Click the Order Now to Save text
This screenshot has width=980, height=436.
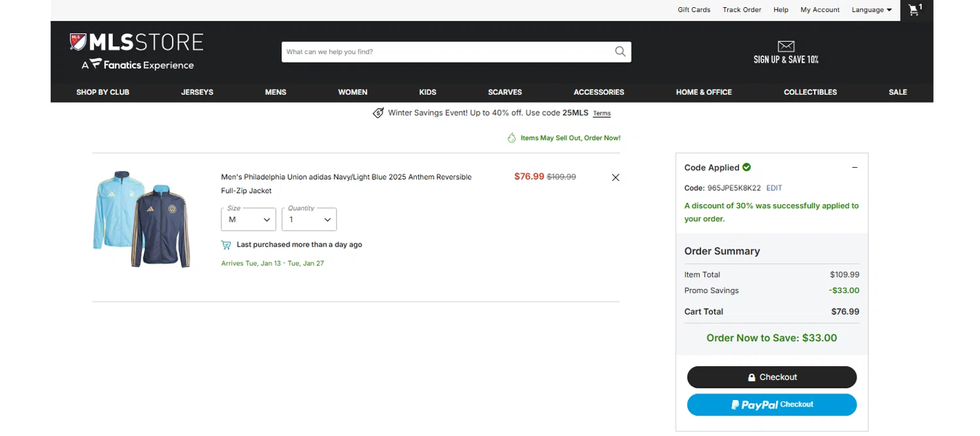coord(772,338)
